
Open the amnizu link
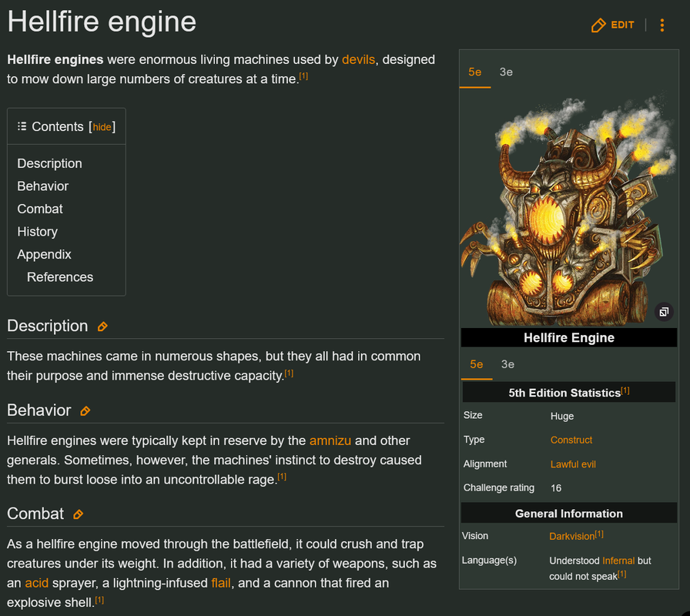330,441
